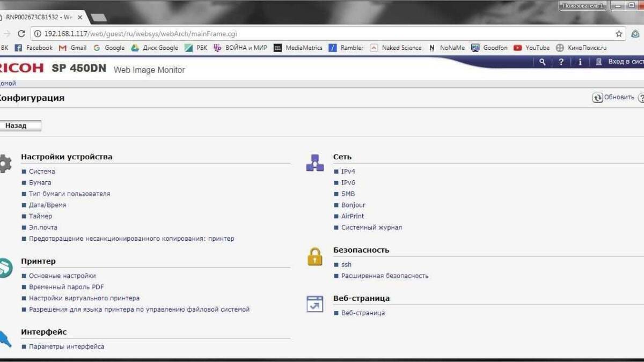644x362 pixels.
Task: Click the search magnifier icon in header
Action: [543, 62]
